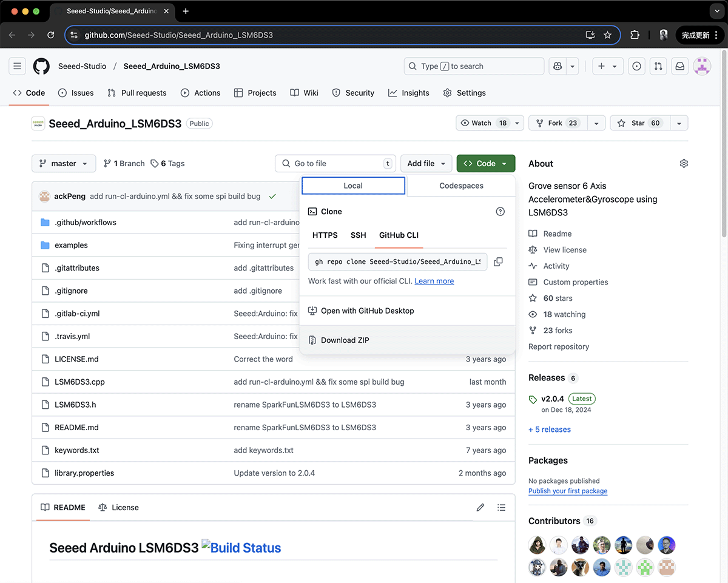Expand the Fork options dropdown arrow

596,123
